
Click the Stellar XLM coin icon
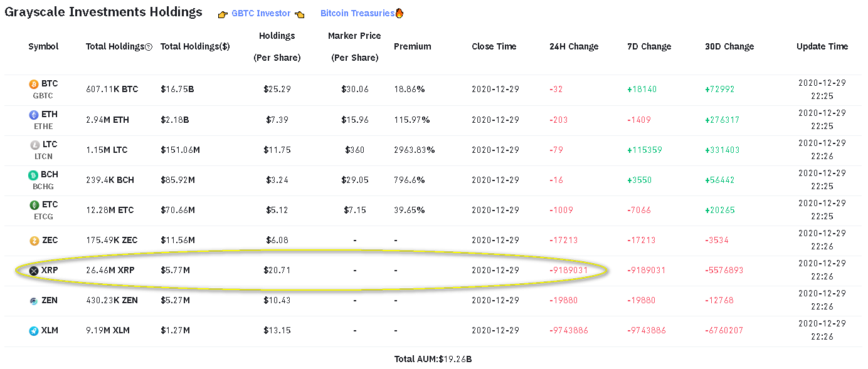point(34,331)
